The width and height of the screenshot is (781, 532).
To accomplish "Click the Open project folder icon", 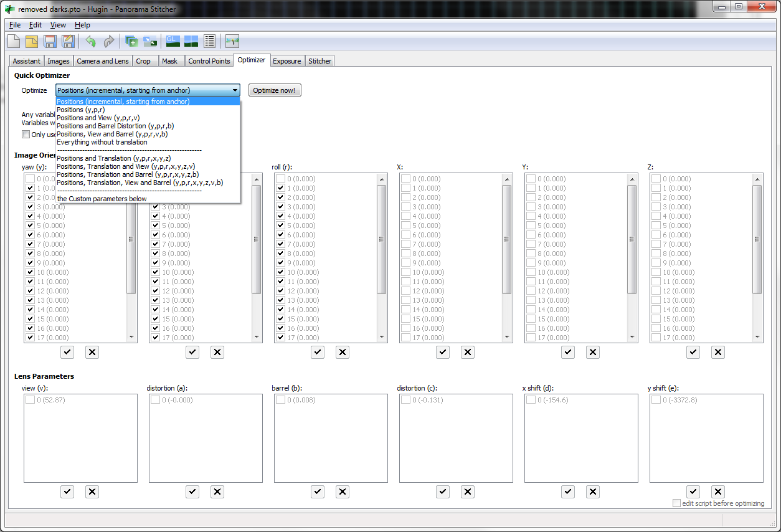I will (x=32, y=42).
